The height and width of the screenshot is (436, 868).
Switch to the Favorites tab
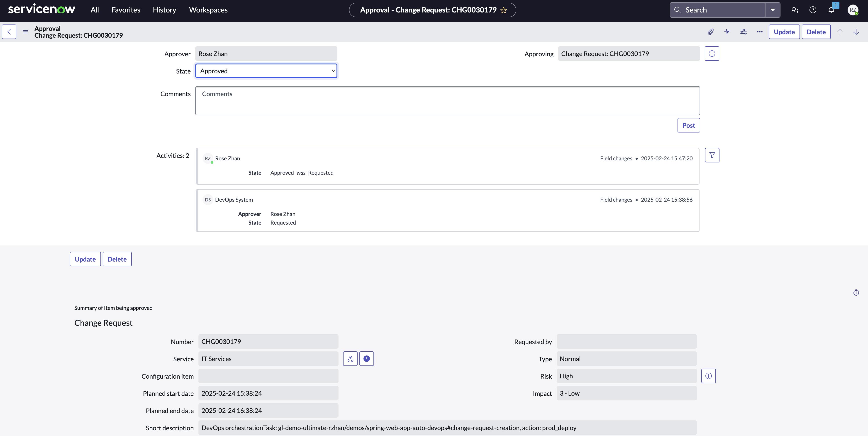[126, 10]
